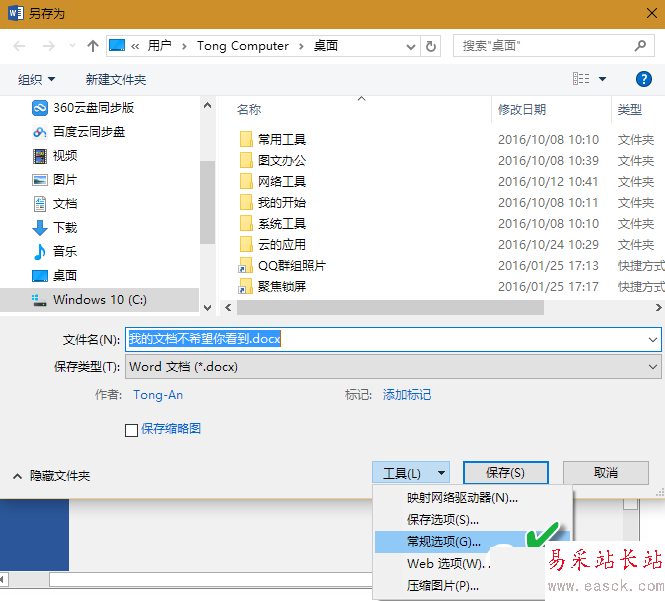Image resolution: width=665 pixels, height=601 pixels.
Task: Enable the 保存缩略图 checkbox
Action: (131, 430)
